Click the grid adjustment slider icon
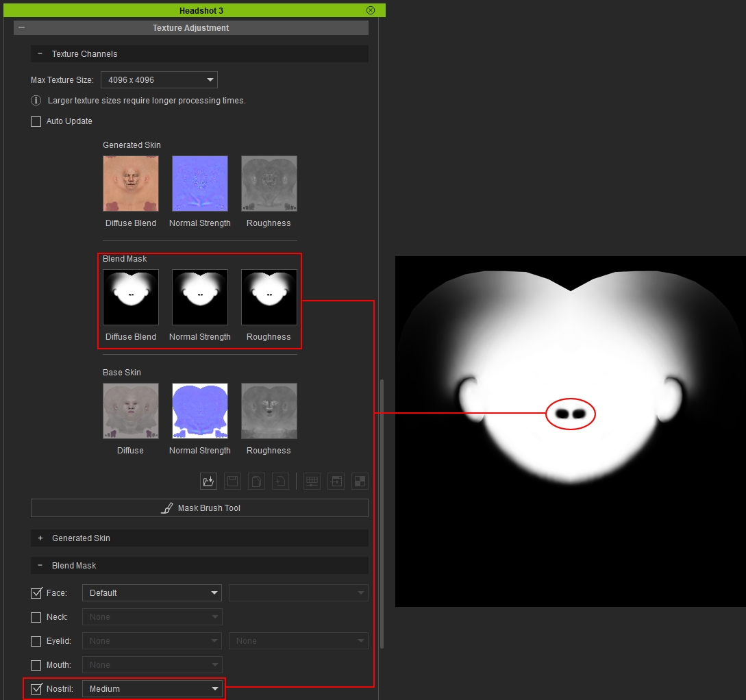This screenshot has width=746, height=700. click(312, 482)
